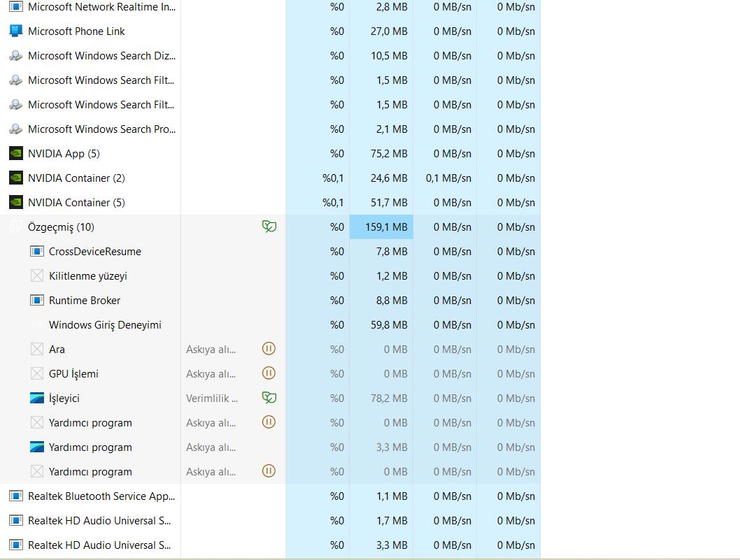Click the 0,1 MB/sn disk value

click(x=448, y=178)
